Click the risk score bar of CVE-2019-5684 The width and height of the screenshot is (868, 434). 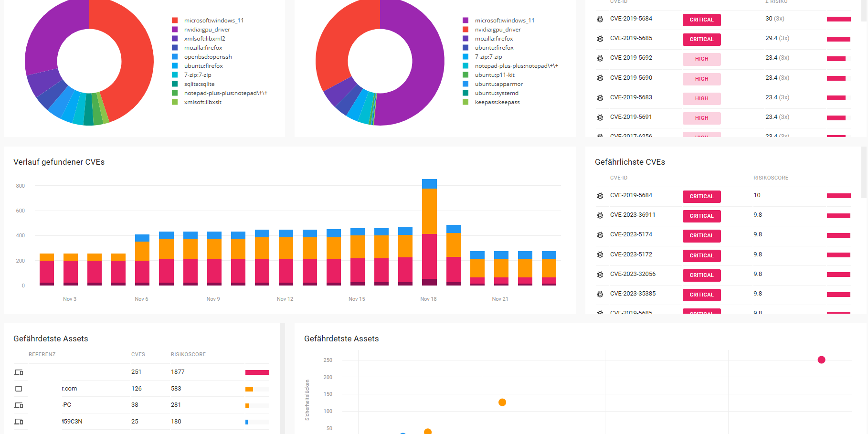click(x=839, y=19)
